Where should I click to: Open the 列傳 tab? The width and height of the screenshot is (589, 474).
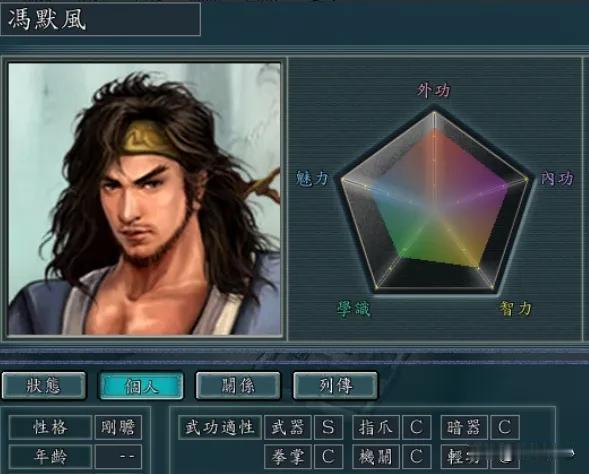335,386
